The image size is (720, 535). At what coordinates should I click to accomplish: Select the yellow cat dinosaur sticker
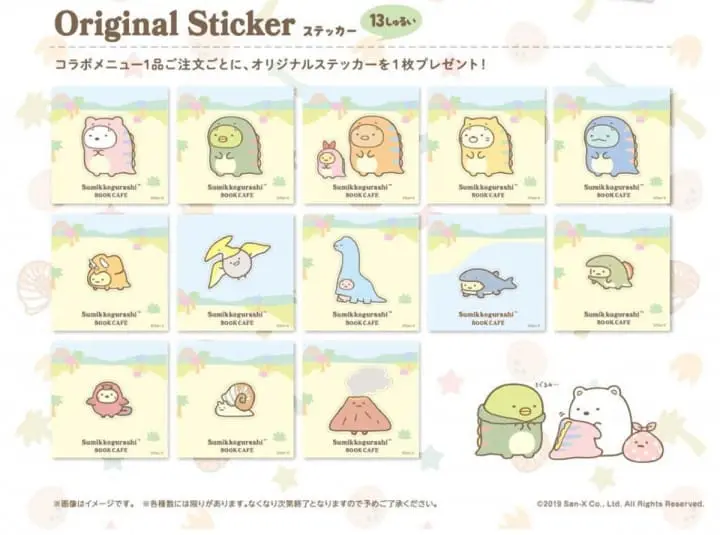click(487, 146)
